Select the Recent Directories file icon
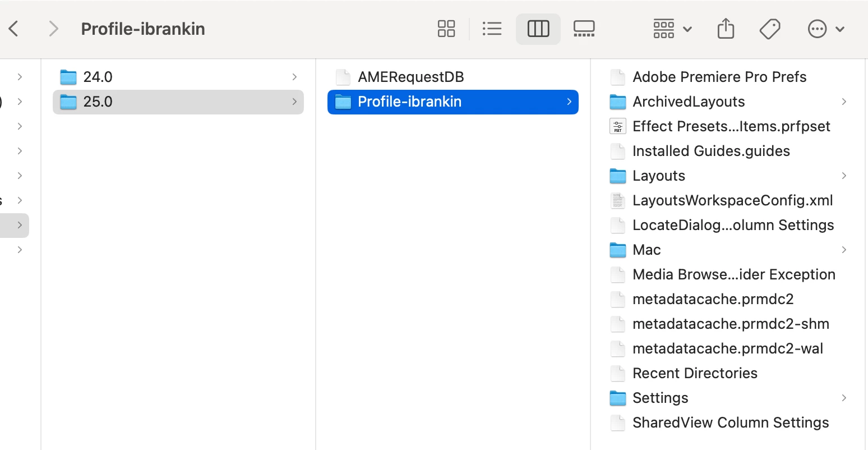The width and height of the screenshot is (868, 450). pyautogui.click(x=618, y=373)
